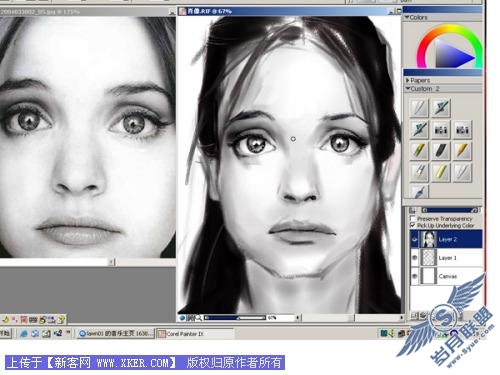Select the gray thin pencil in fourth row
500x375 pixels.
coord(462,172)
